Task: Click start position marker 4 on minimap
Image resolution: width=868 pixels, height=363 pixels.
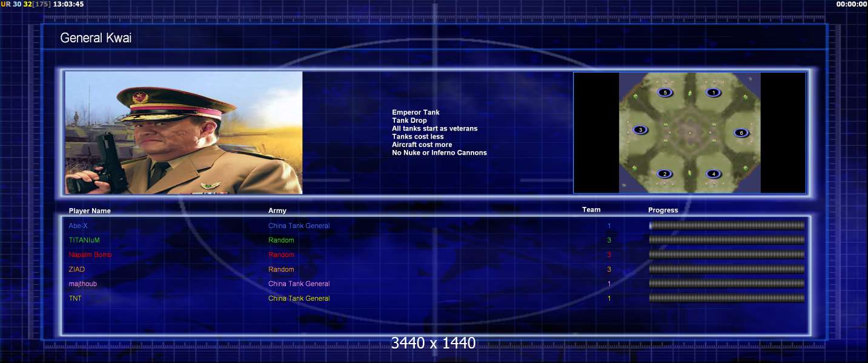Action: 714,174
